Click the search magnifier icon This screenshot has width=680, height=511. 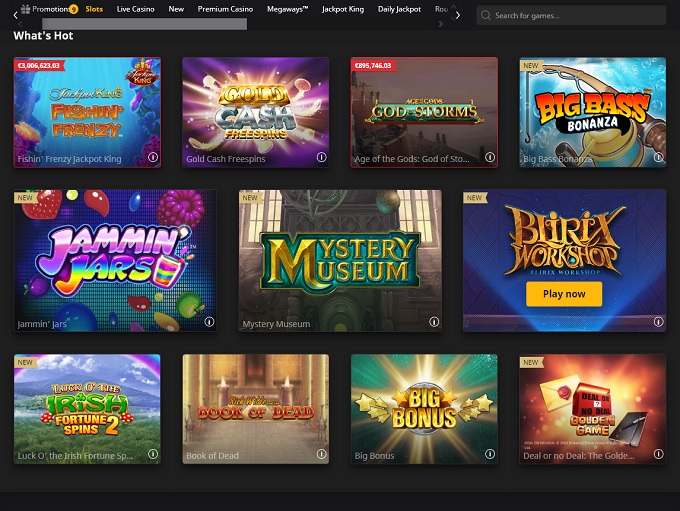tap(485, 16)
